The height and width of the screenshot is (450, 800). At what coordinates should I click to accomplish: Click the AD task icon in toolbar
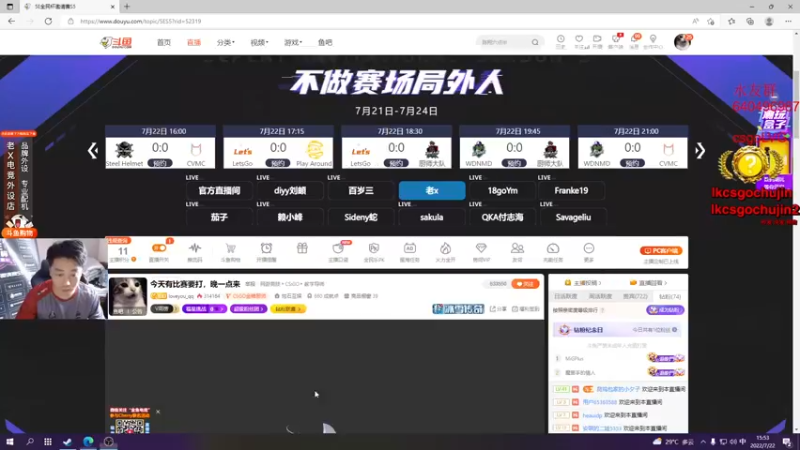(x=409, y=248)
